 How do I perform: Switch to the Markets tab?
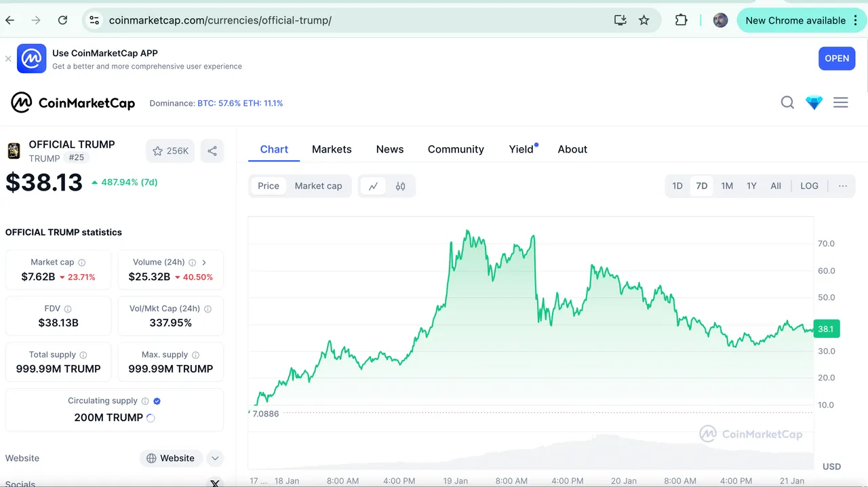(332, 149)
